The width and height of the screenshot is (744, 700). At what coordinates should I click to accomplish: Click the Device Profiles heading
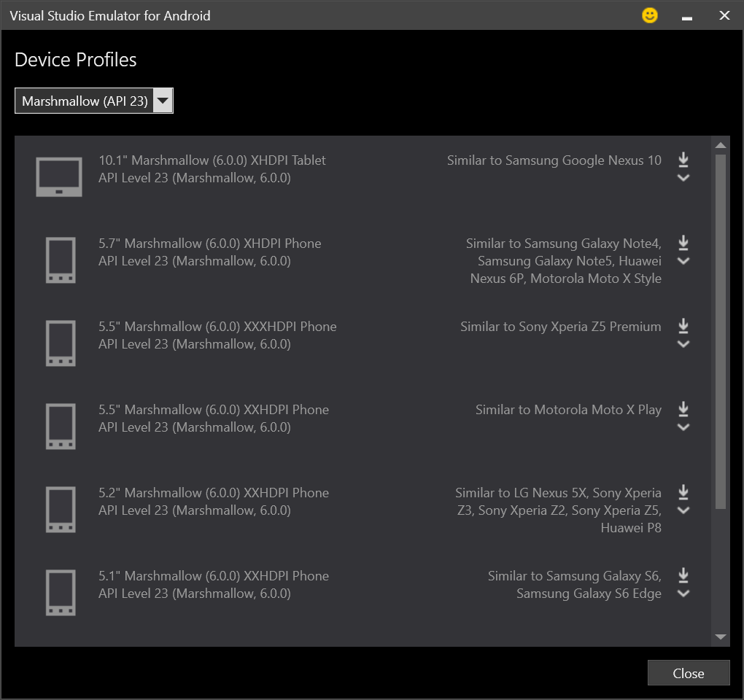(75, 60)
